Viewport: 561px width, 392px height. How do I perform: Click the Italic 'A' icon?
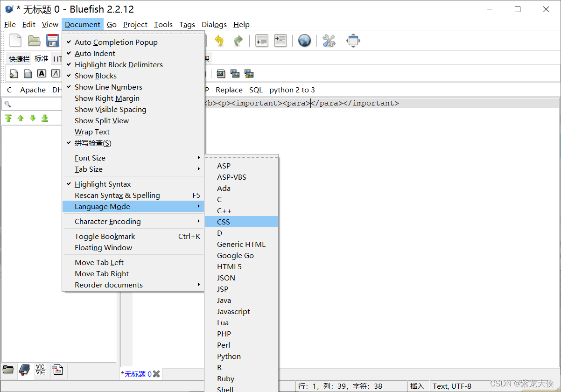[x=56, y=73]
